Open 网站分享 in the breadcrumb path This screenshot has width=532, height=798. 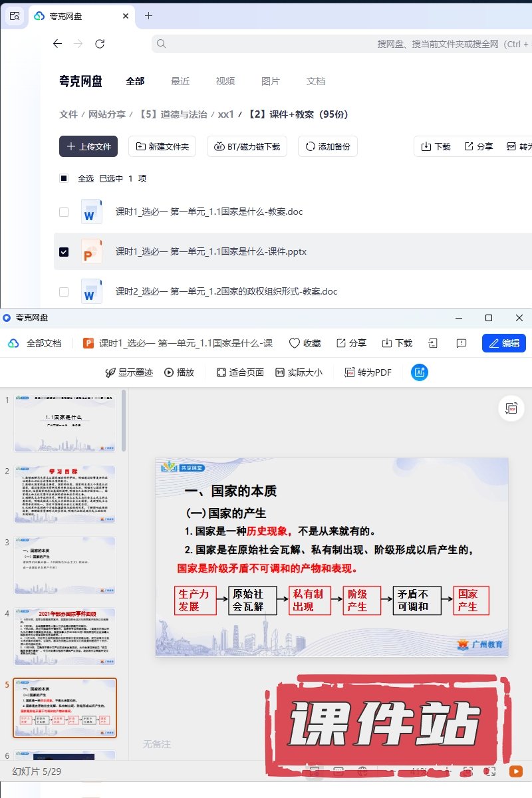(107, 114)
